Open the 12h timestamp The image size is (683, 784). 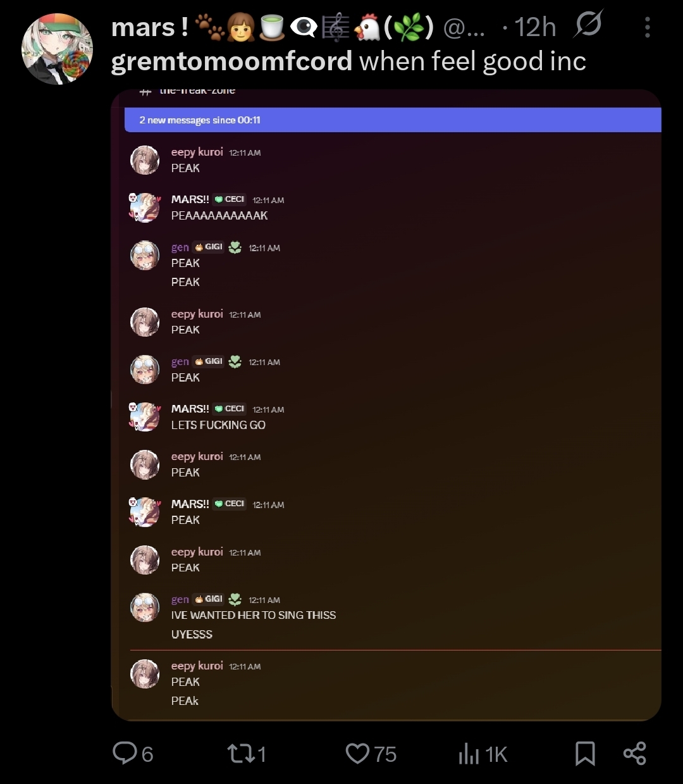pos(535,27)
